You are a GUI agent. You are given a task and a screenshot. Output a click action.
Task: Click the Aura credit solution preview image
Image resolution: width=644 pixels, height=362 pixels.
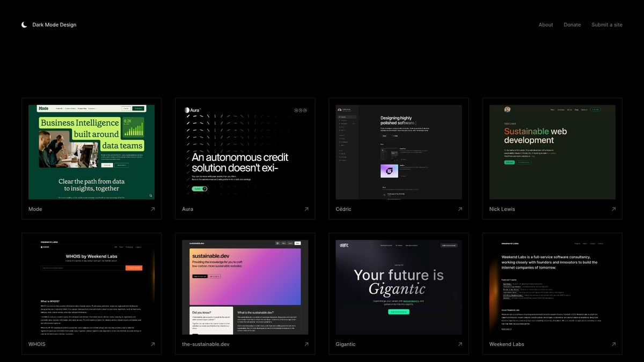coord(245,151)
